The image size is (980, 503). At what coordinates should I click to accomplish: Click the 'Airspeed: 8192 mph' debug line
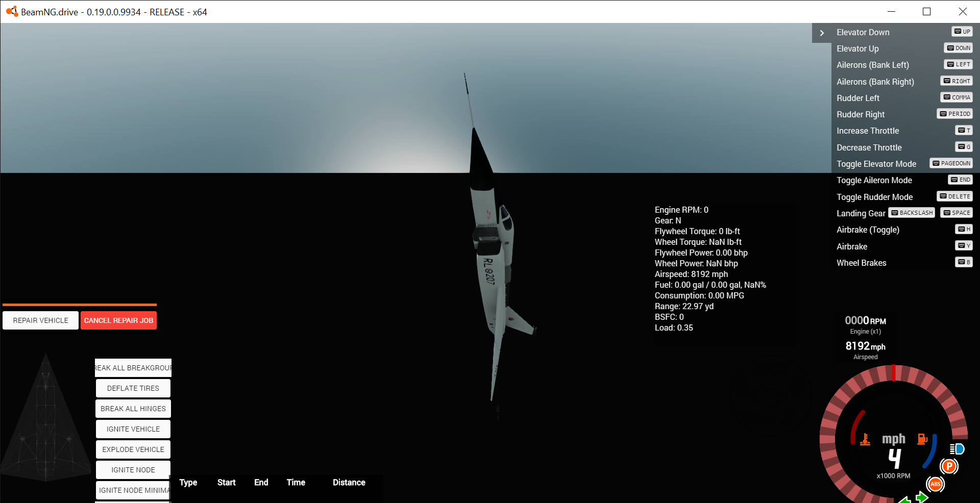pyautogui.click(x=691, y=274)
